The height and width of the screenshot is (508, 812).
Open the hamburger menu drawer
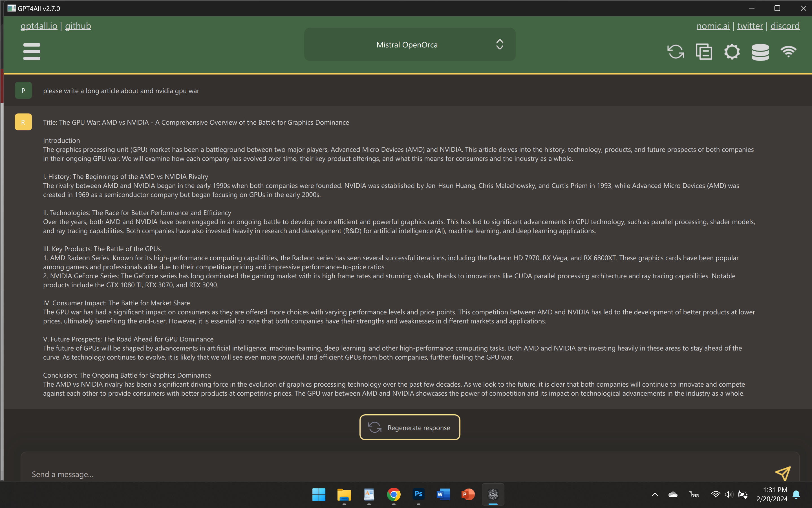coord(32,51)
